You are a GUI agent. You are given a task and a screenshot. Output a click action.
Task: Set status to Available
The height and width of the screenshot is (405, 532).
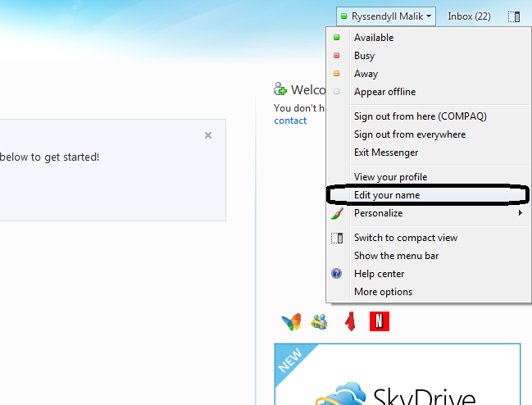373,38
